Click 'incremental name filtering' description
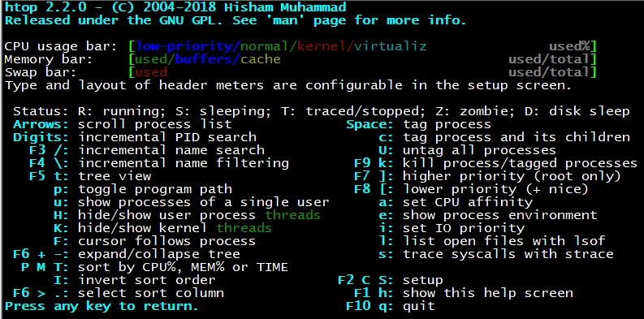This screenshot has width=644, height=319. (184, 163)
